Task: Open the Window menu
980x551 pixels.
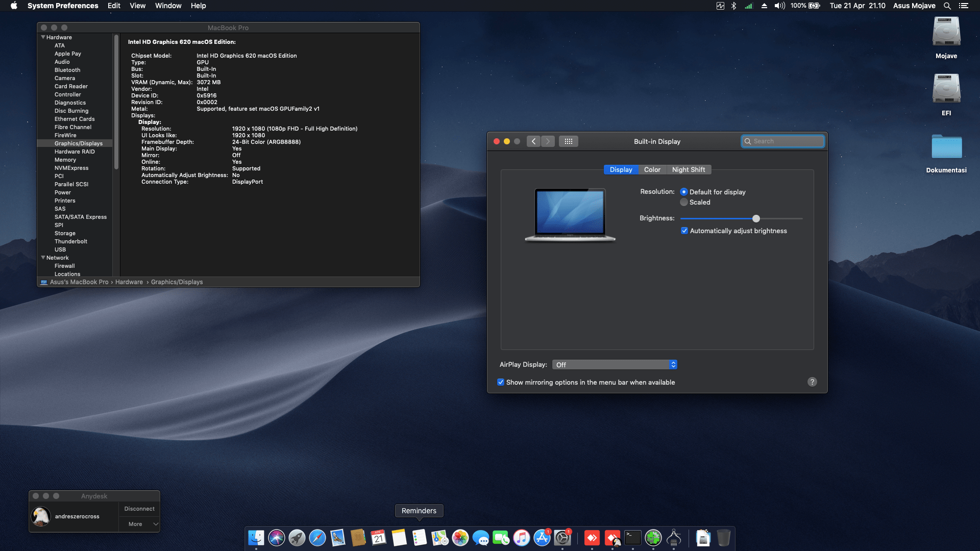Action: [x=168, y=6]
